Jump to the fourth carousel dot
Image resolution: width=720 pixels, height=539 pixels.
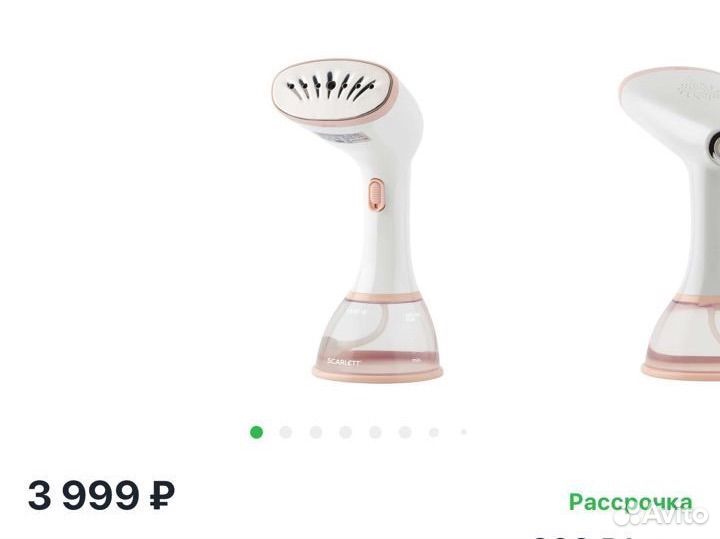(x=345, y=432)
